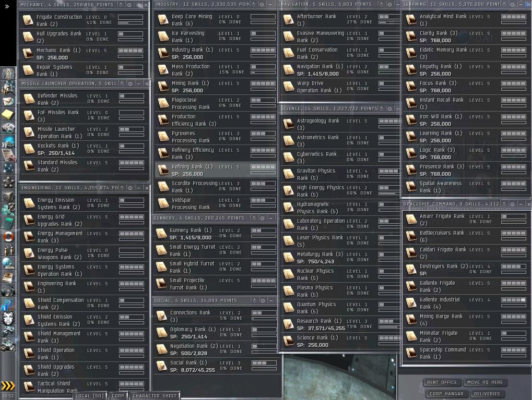532x400 pixels.
Task: Pin the Navigation skills window
Action: point(381,4)
